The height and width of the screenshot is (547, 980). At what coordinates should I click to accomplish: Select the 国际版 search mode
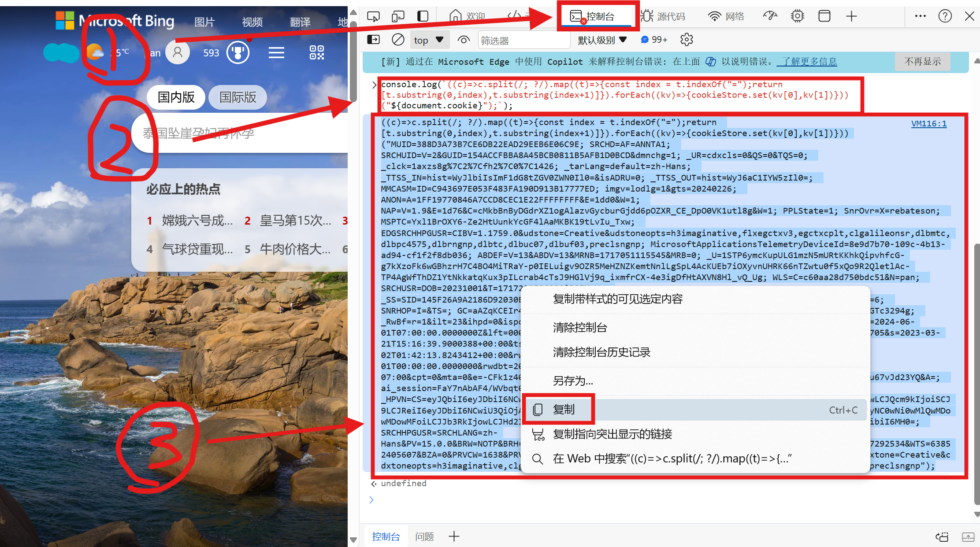coord(238,97)
